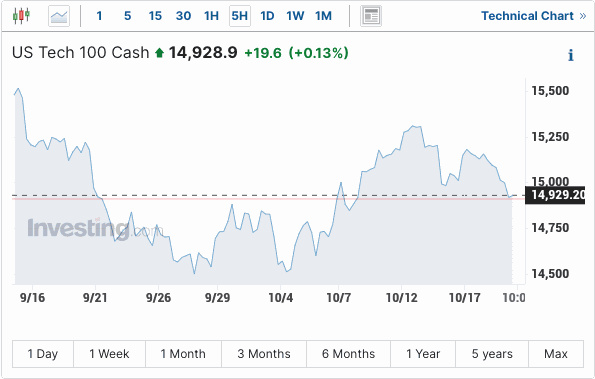Select the 5 years range tab
The height and width of the screenshot is (379, 595).
pos(492,354)
